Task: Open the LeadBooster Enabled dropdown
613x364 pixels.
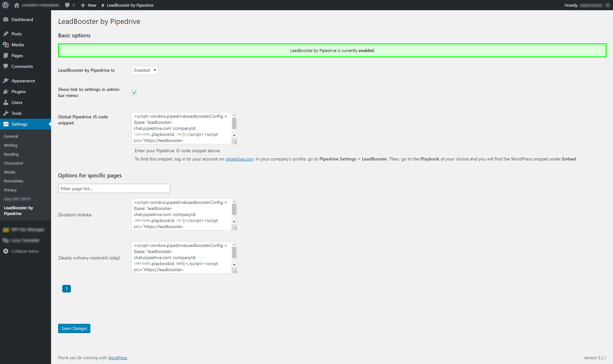Action: point(145,70)
